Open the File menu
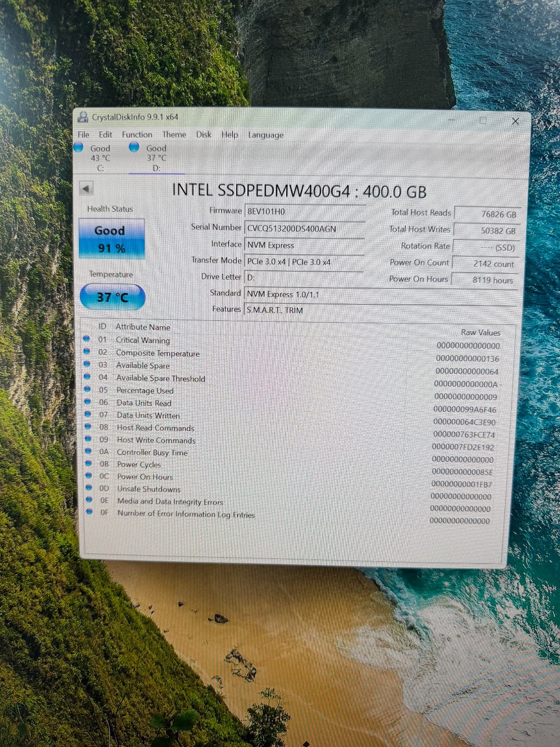 coord(84,134)
